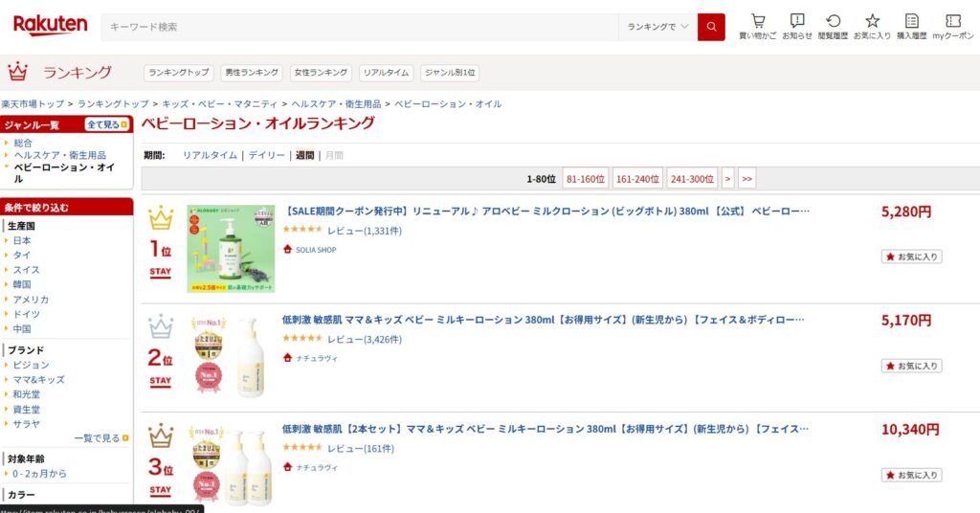Viewport: 980px width, 513px height.
Task: Select the 週間 period
Action: pos(304,155)
